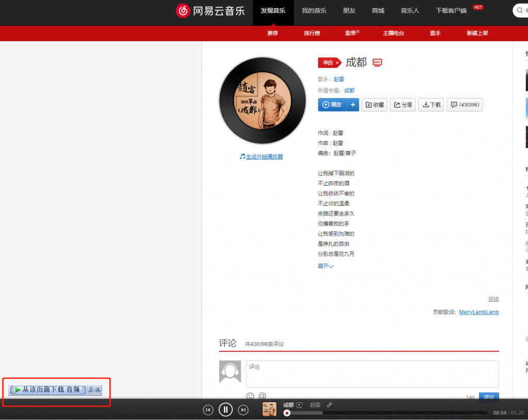Open artist link 赵雷 under 歌手

339,79
